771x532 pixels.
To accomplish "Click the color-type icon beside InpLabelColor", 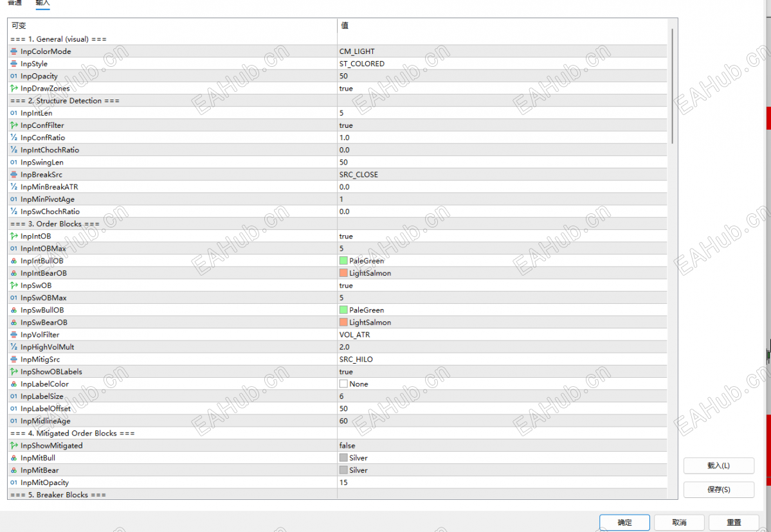I will (14, 384).
